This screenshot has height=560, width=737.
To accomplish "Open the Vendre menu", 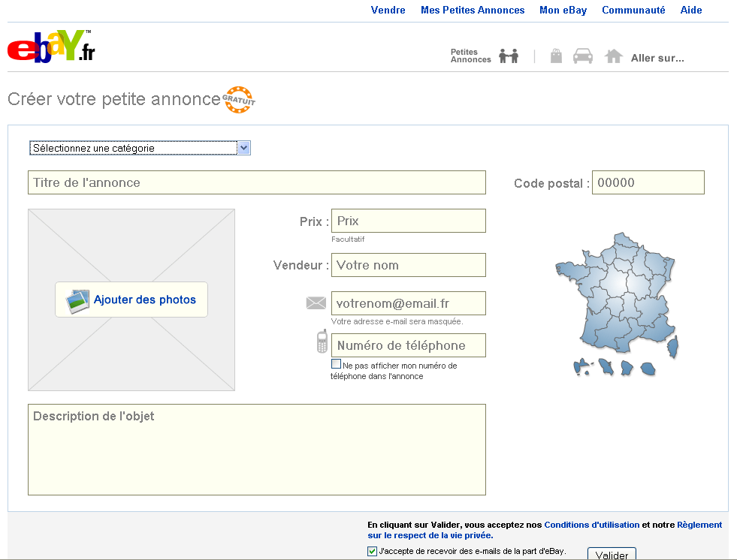I will (x=388, y=10).
